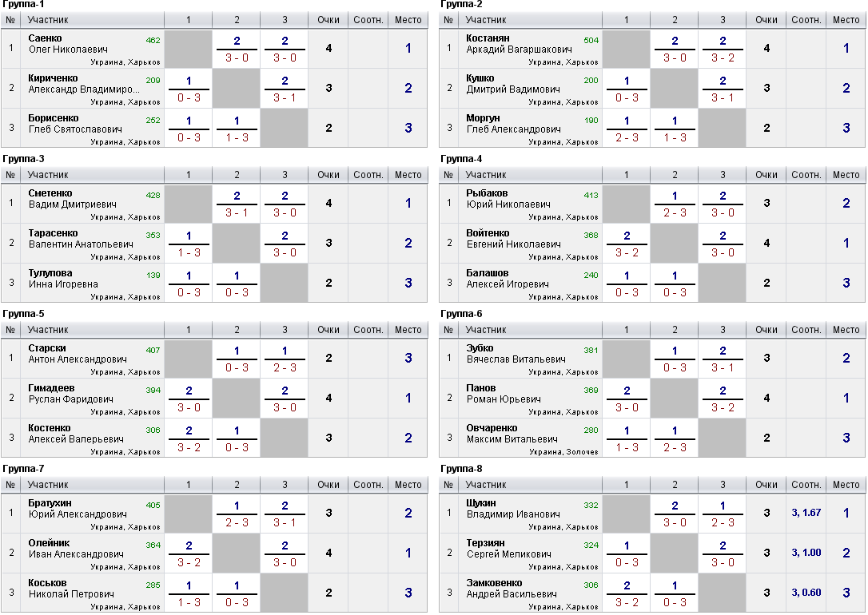The height and width of the screenshot is (615, 868).
Task: Click the Группа-7 heading
Action: coord(23,469)
